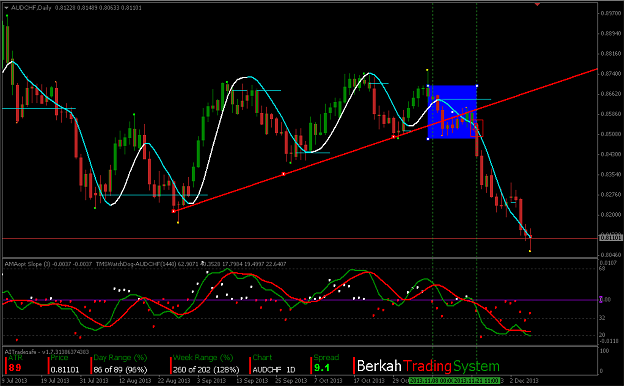Click the indicator axis level 32
625x387 pixels.
[x=602, y=318]
